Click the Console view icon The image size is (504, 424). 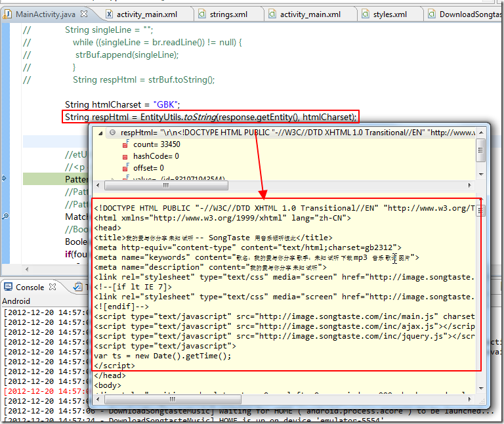tap(8, 287)
